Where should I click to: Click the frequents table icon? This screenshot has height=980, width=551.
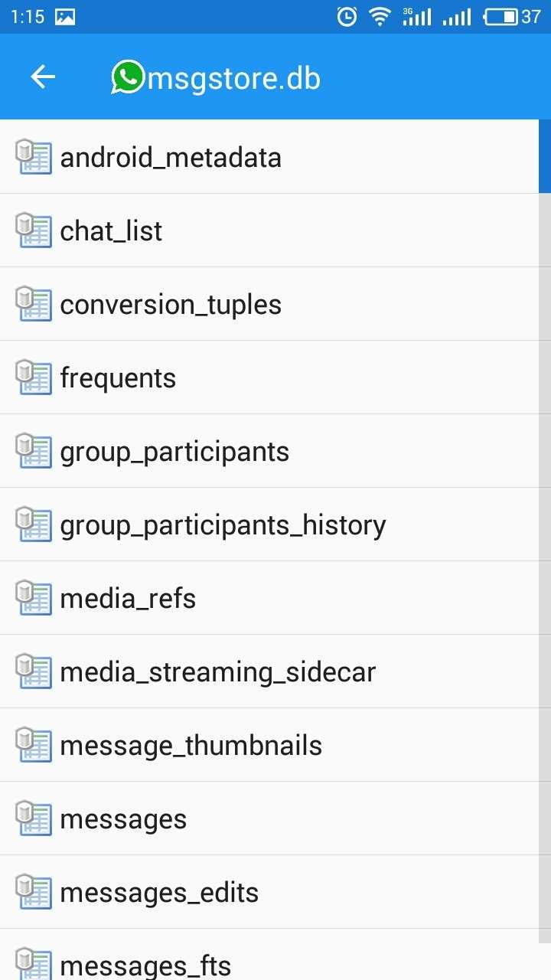click(34, 377)
